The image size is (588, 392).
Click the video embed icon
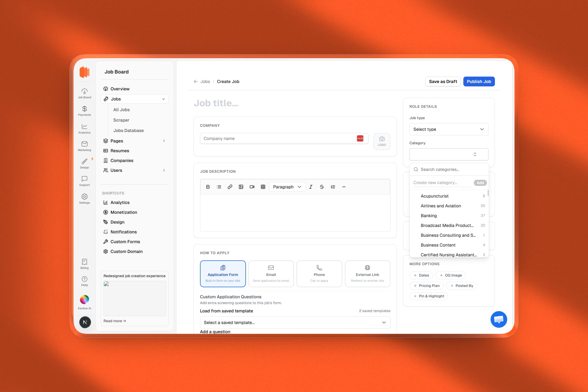coord(252,187)
